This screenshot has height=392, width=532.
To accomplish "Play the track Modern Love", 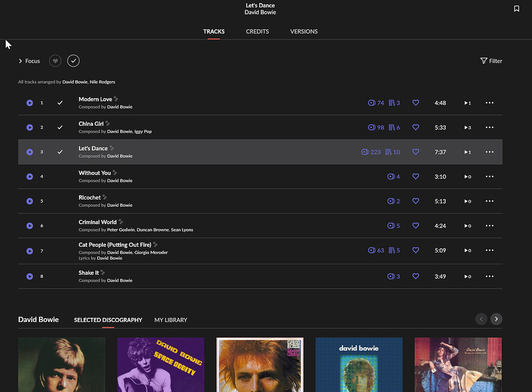I will pos(30,103).
